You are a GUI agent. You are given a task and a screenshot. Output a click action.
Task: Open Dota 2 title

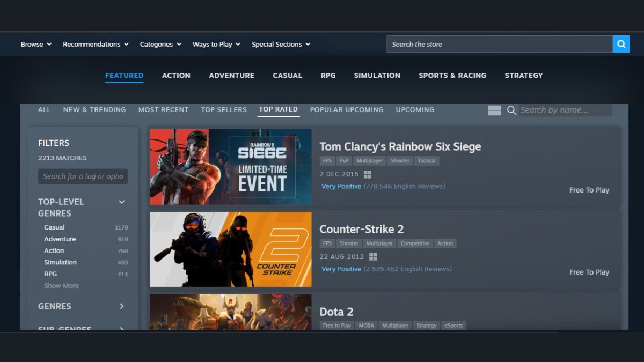pyautogui.click(x=336, y=312)
